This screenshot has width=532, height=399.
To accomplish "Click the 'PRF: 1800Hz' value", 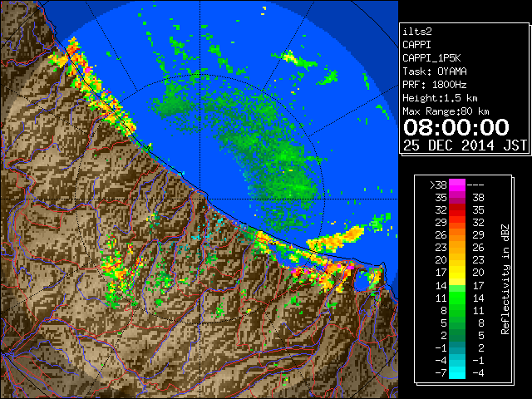I will 435,85.
